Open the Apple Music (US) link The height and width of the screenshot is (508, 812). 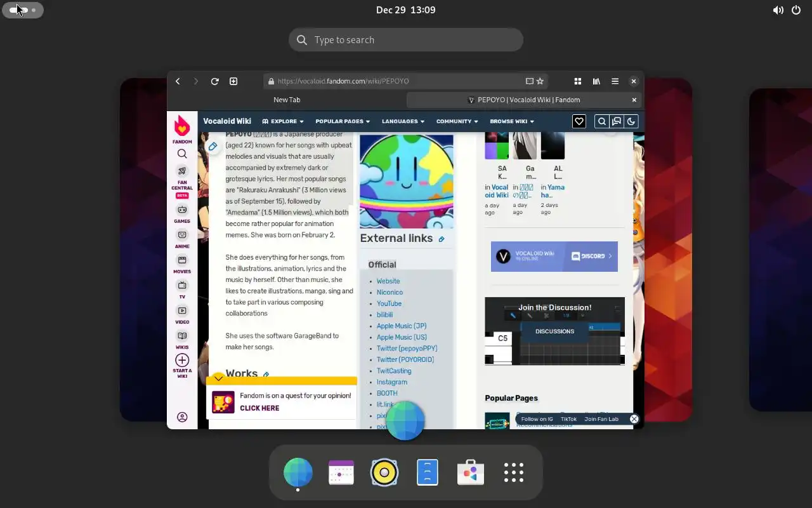point(402,337)
